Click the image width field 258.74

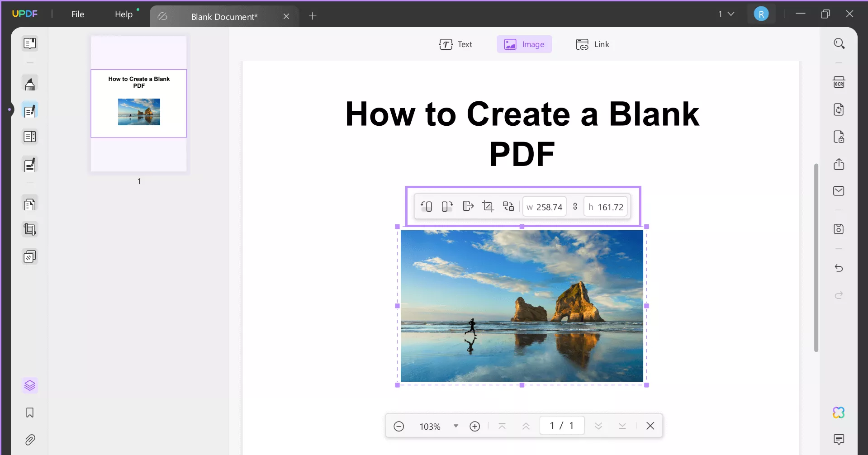point(545,207)
